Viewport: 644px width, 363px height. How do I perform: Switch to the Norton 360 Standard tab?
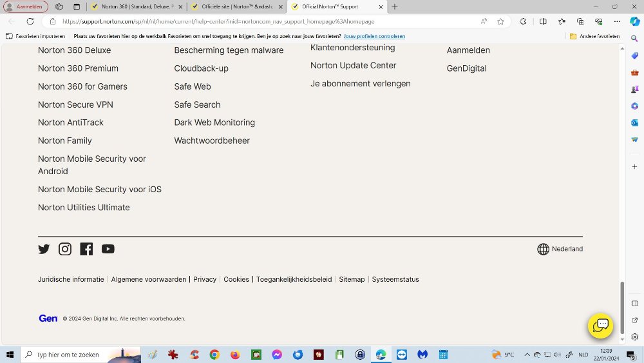click(x=136, y=7)
